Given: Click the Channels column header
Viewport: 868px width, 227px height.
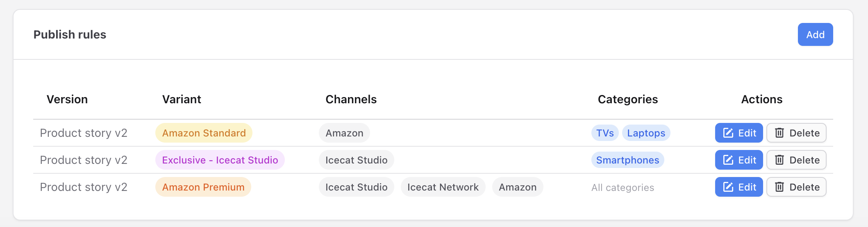Looking at the screenshot, I should [351, 99].
